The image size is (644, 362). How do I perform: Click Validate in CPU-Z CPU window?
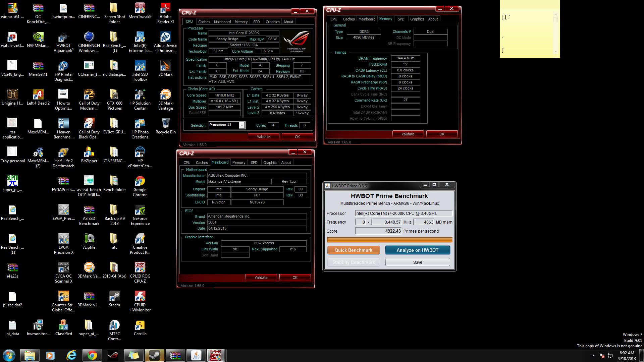pos(263,137)
